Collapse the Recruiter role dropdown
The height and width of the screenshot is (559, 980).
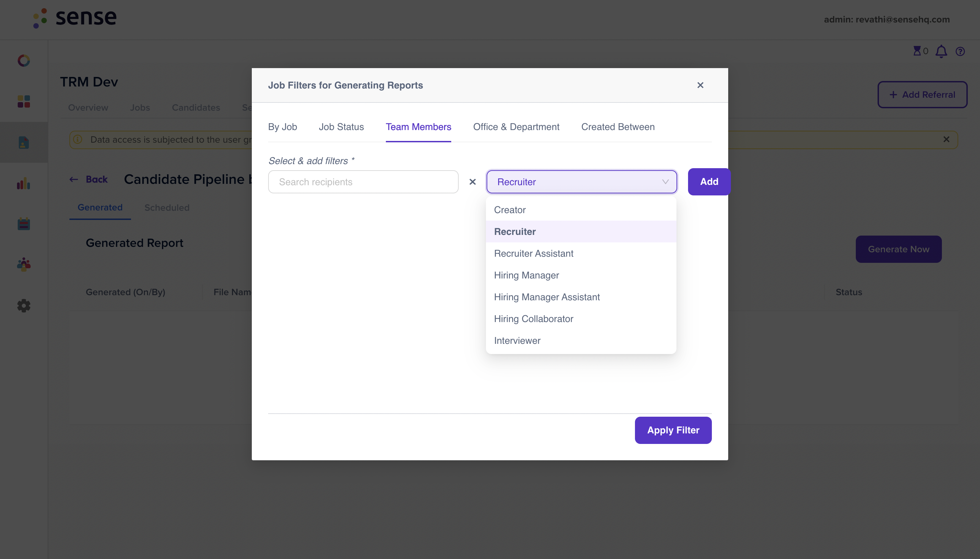(665, 181)
